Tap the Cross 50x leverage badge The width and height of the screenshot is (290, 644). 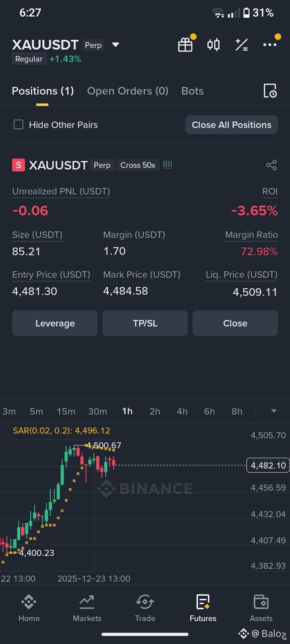138,165
